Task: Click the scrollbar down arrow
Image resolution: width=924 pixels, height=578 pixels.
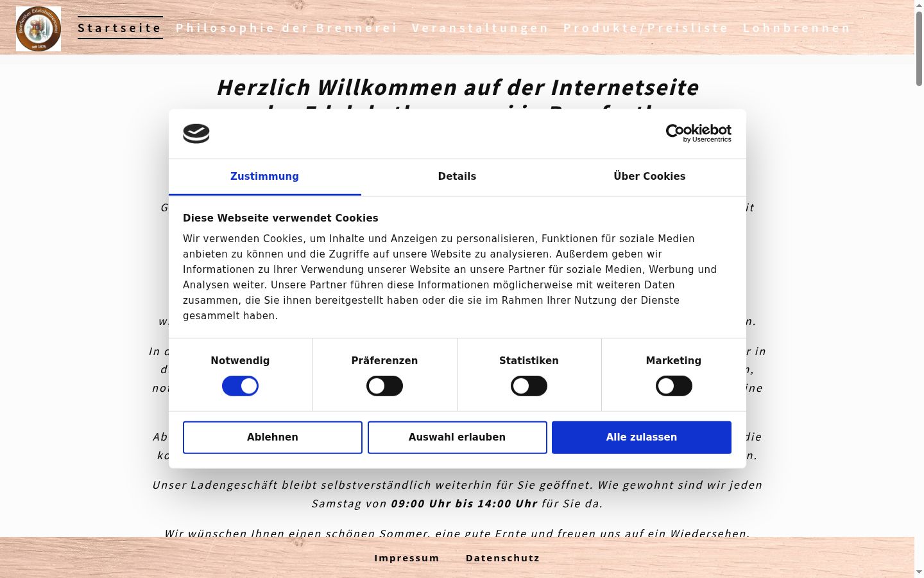Action: [919, 572]
